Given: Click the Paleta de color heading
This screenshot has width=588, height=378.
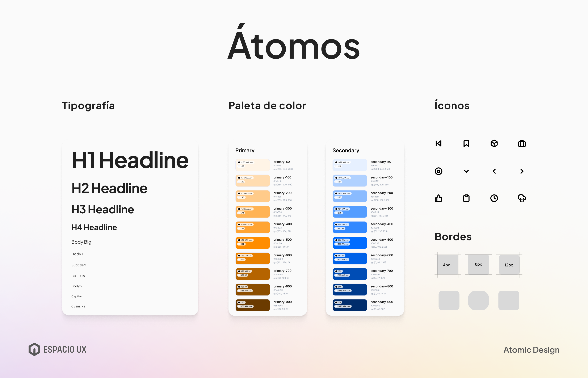Looking at the screenshot, I should point(267,106).
